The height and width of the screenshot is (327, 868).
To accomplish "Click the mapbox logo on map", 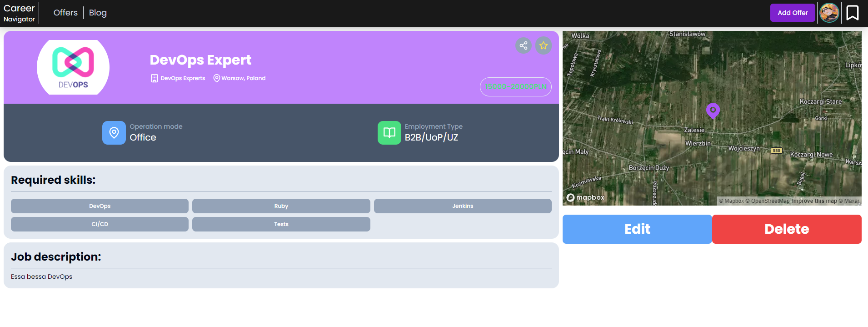I will click(x=585, y=197).
